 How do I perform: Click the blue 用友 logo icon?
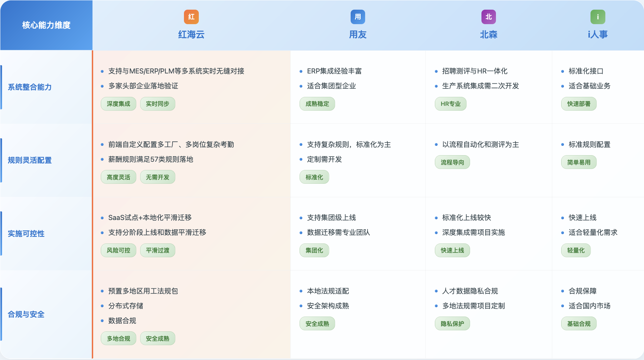point(358,17)
